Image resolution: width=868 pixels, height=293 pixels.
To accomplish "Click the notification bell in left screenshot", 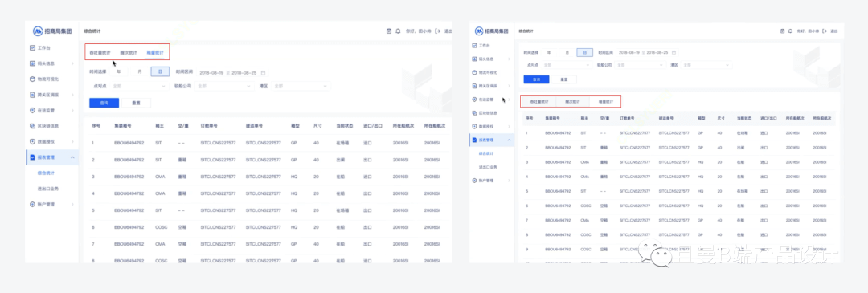I will pos(398,31).
